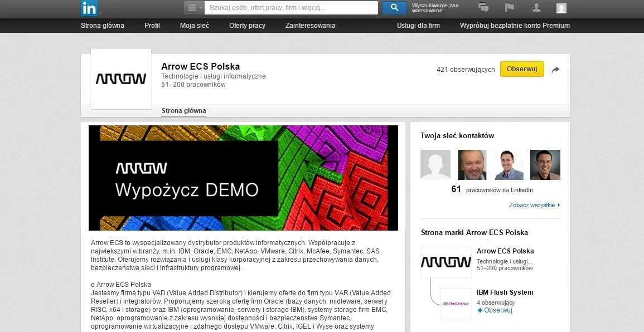This screenshot has height=332, width=644.
Task: Open the 'Moja sieć' menu
Action: click(195, 26)
